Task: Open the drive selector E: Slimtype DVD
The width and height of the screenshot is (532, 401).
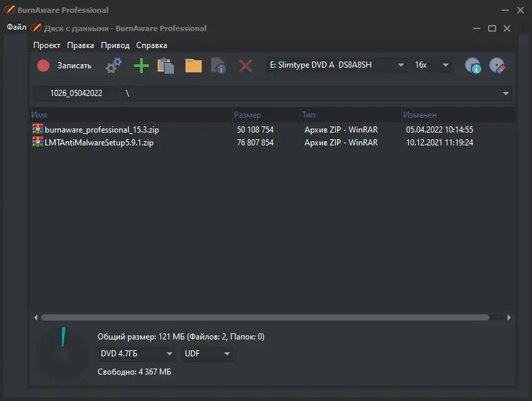Action: (336, 65)
